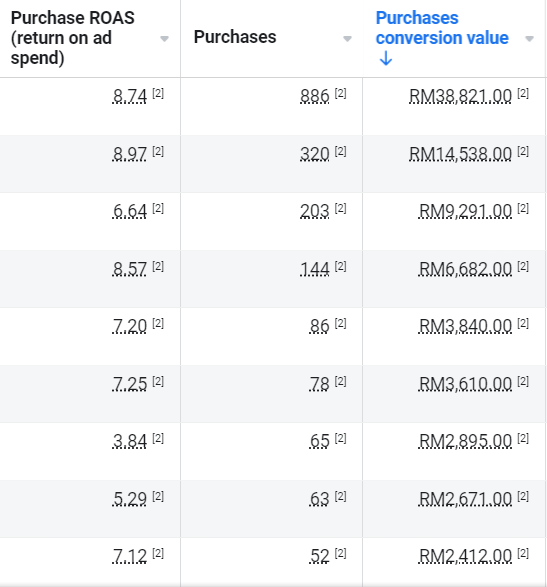Click the RM9,291.00 value
547x587 pixels.
click(x=465, y=211)
